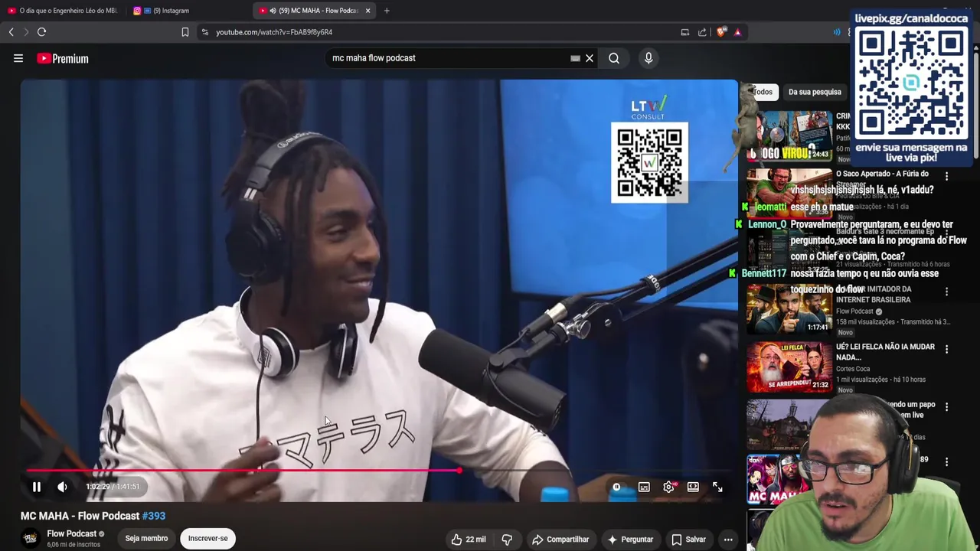Viewport: 980px width, 551px height.
Task: Click the magnifier search button
Action: point(614,58)
